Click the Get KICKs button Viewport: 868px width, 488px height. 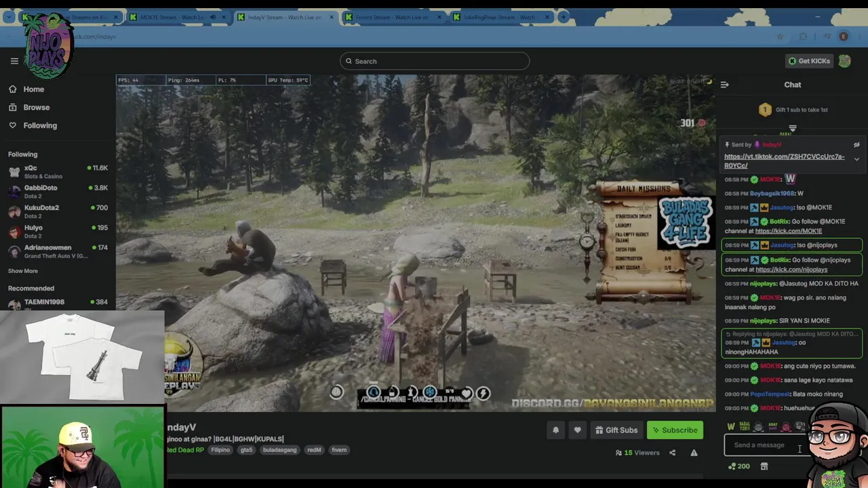click(x=808, y=61)
